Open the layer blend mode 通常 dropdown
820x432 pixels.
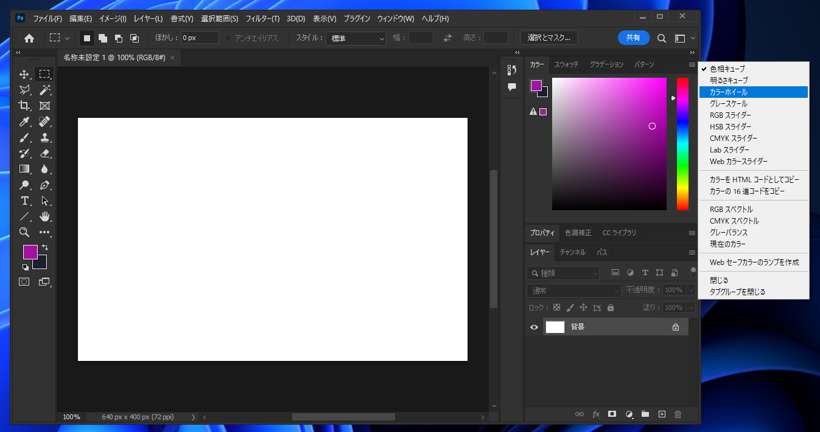pyautogui.click(x=574, y=290)
